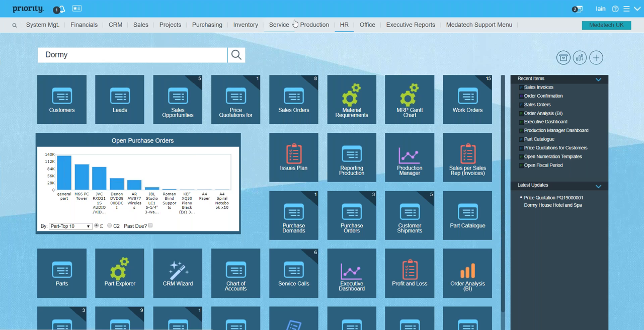This screenshot has width=644, height=330.
Task: Click the Iain user name
Action: 601,9
